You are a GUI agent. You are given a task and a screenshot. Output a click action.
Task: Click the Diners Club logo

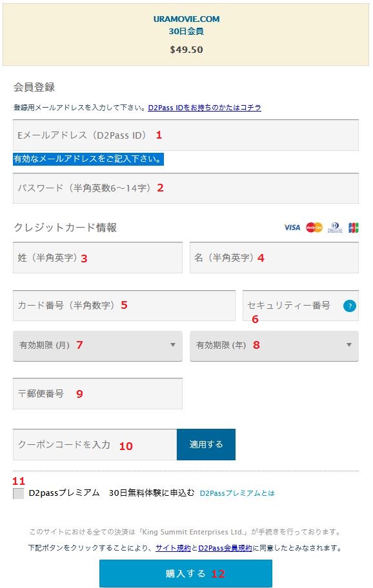click(335, 227)
